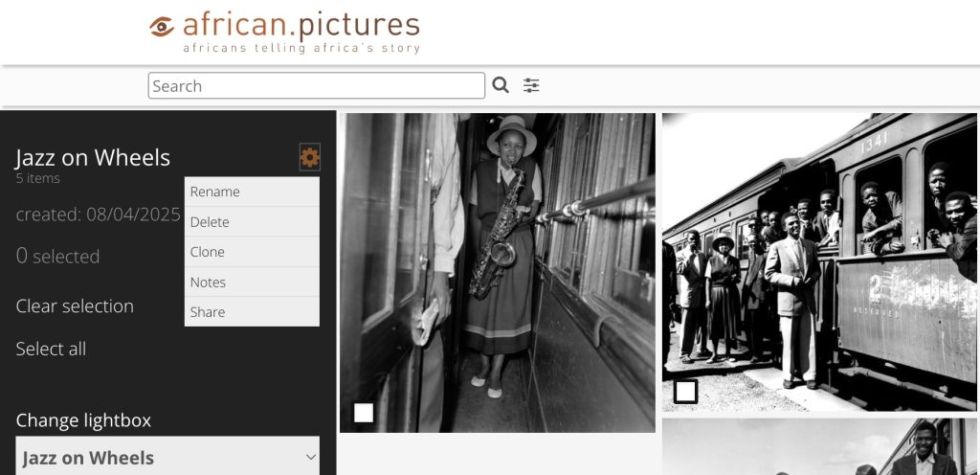This screenshot has width=980, height=475.
Task: Open advanced search filter sliders icon
Action: (531, 85)
